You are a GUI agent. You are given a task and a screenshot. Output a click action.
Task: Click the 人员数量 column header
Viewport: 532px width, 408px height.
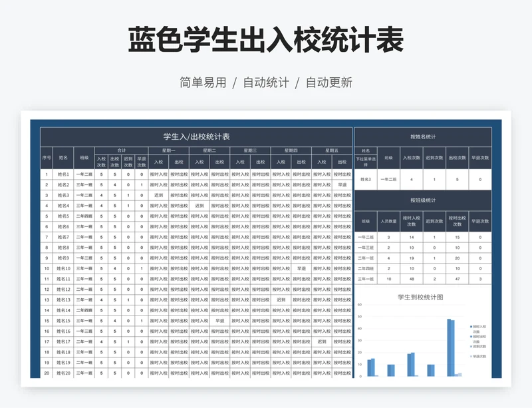[388, 221]
